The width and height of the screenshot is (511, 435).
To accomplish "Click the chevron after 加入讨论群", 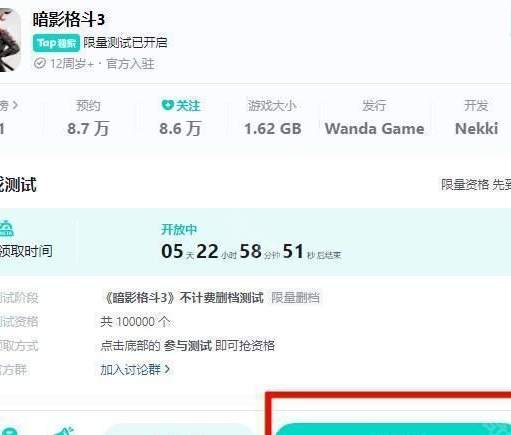I will pos(167,370).
